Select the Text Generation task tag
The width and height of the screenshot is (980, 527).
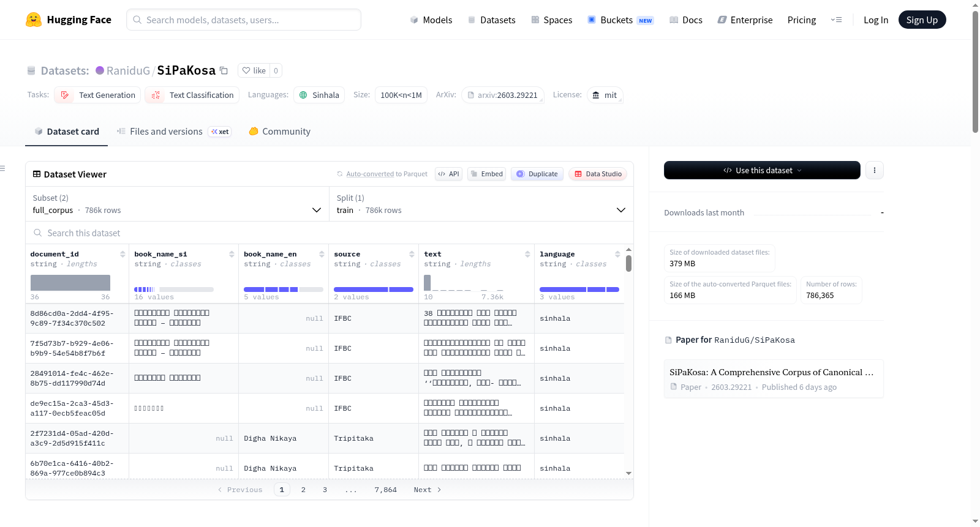point(97,95)
